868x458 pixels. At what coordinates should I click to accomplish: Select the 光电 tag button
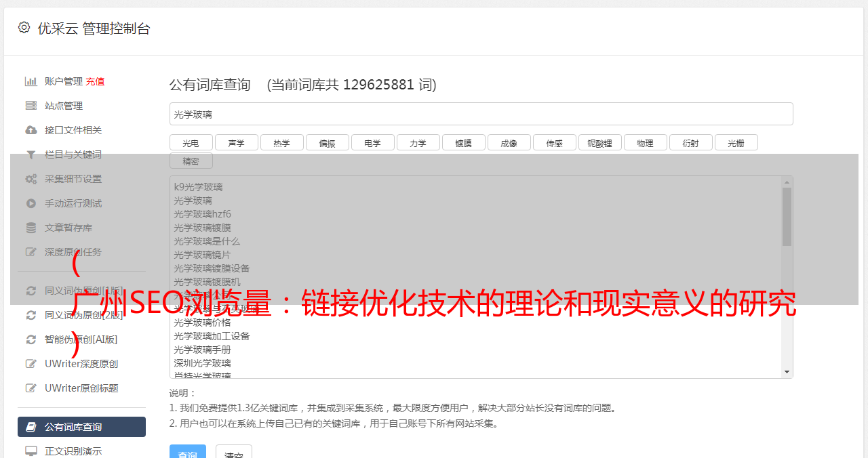[191, 142]
